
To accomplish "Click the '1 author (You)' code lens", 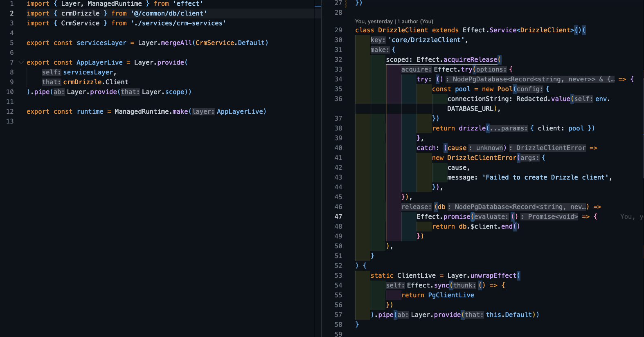I will pyautogui.click(x=415, y=22).
